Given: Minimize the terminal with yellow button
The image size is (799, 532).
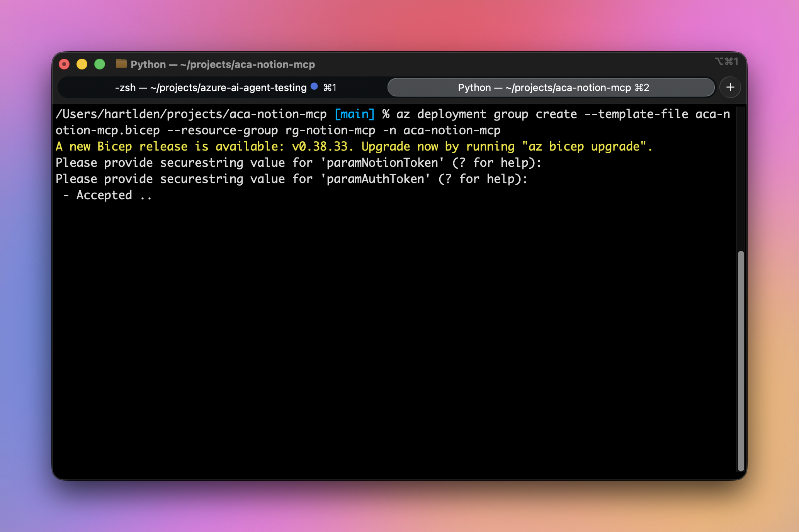Looking at the screenshot, I should point(82,64).
